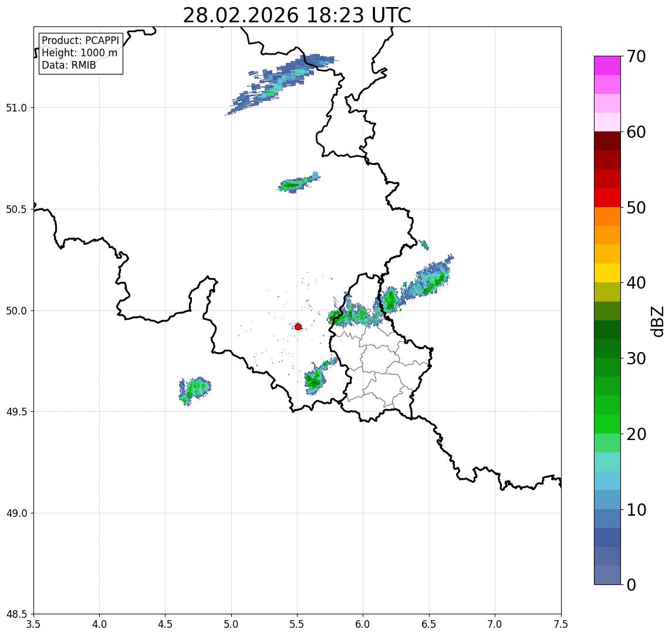This screenshot has width=672, height=636.
Task: Click the dBZ colorbar label
Action: click(x=657, y=321)
